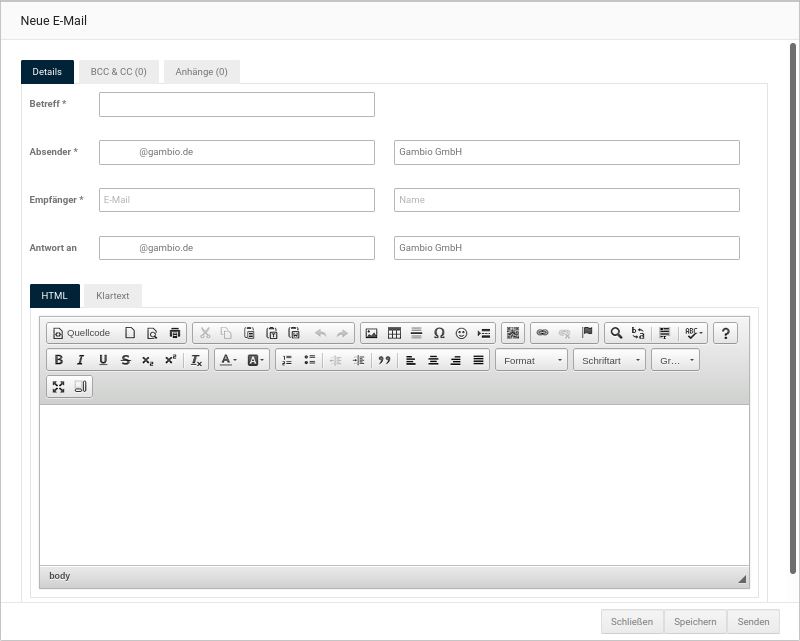Insert a smiley emoticon
Viewport: 800px width, 641px height.
[x=461, y=333]
